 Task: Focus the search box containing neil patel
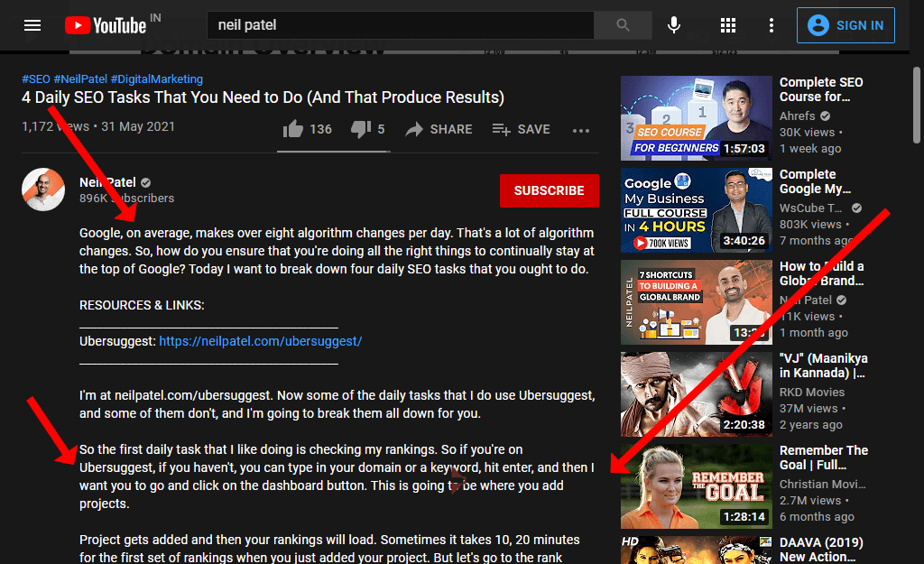point(401,25)
